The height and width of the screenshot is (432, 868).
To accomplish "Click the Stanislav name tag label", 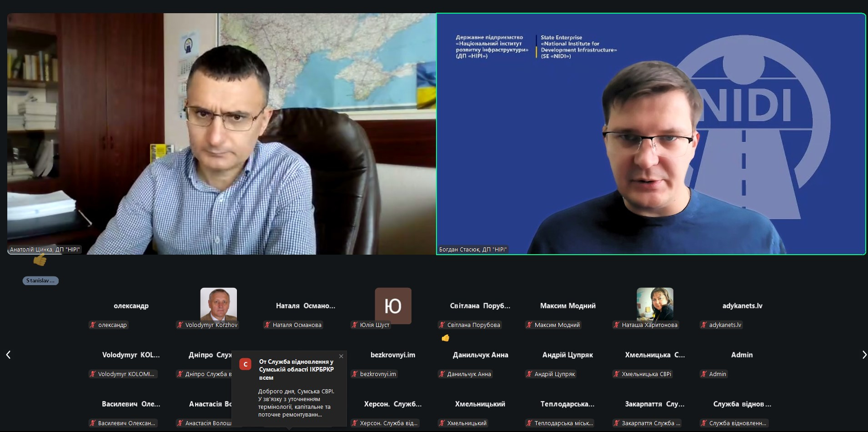I will click(40, 281).
